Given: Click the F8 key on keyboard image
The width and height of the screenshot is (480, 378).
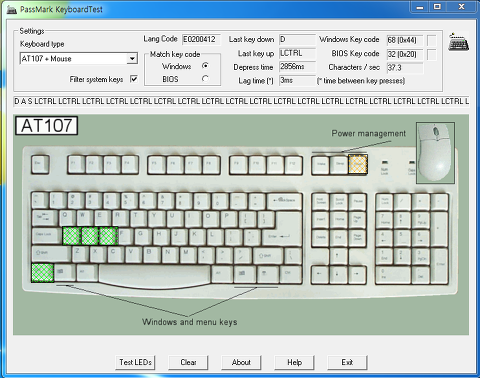Looking at the screenshot, I should click(211, 165).
